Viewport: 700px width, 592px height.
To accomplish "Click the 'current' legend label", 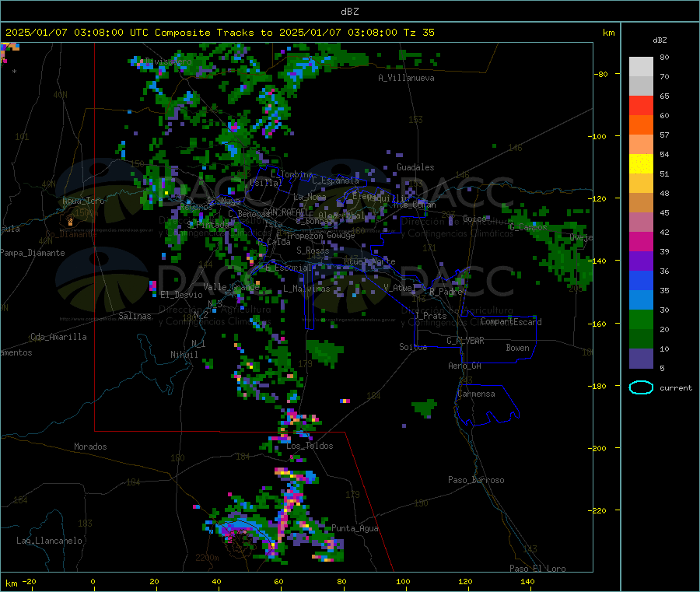I will coord(675,388).
